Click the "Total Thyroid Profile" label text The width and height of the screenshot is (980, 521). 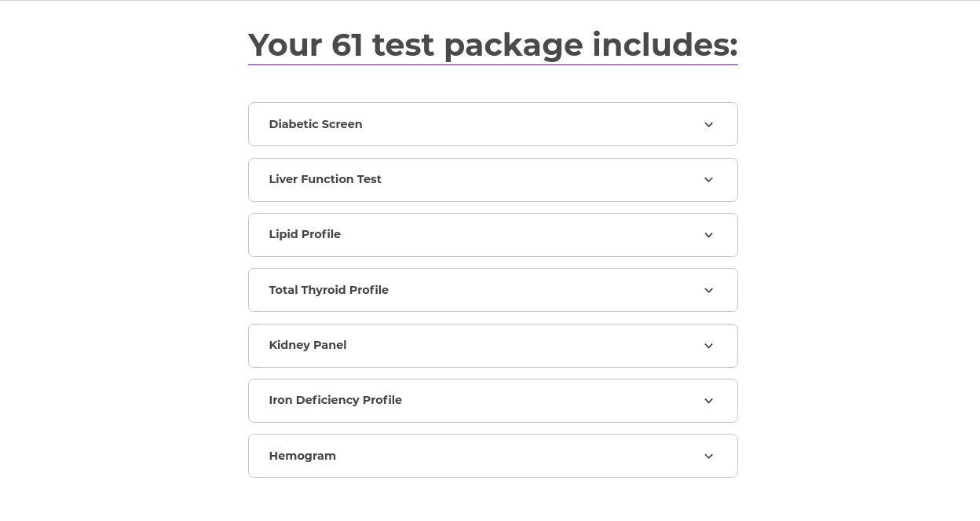pos(328,290)
